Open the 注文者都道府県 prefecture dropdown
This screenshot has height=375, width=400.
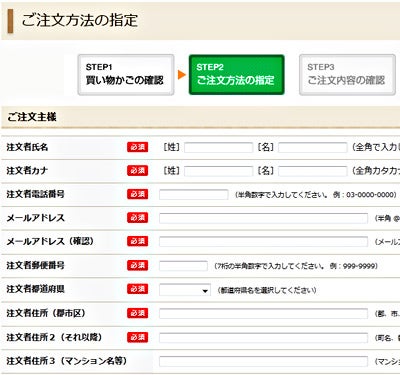(x=185, y=290)
